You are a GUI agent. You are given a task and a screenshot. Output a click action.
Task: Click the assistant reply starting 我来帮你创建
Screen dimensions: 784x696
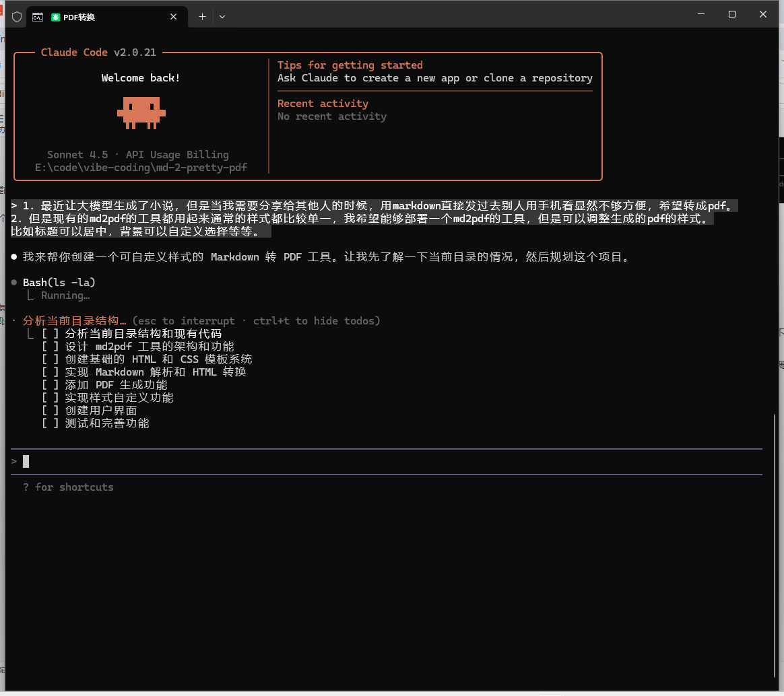pyautogui.click(x=326, y=257)
